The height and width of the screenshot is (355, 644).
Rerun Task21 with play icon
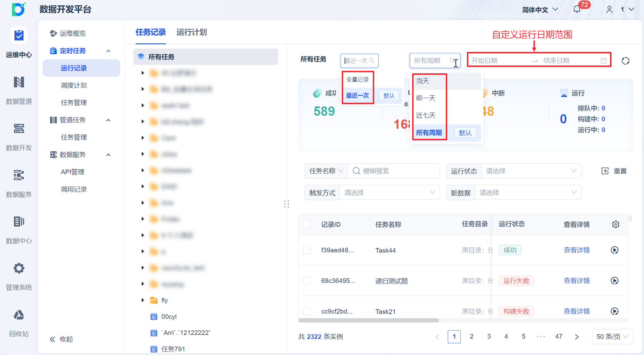click(615, 311)
